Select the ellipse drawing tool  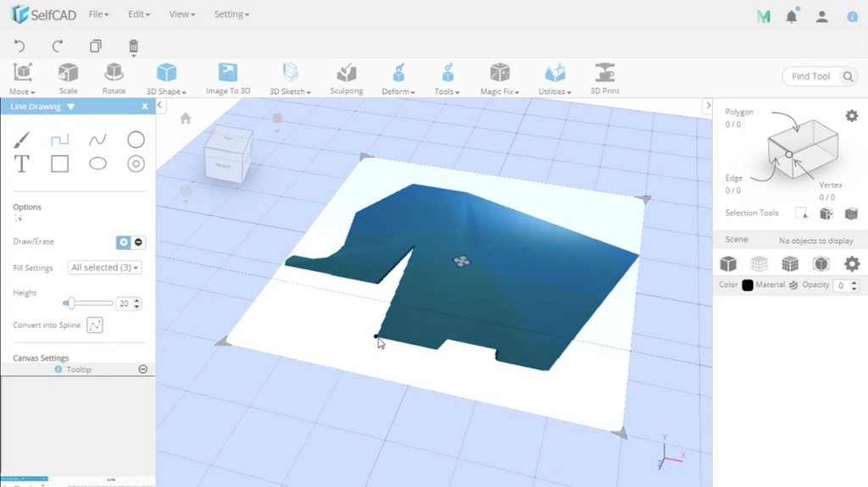(98, 163)
